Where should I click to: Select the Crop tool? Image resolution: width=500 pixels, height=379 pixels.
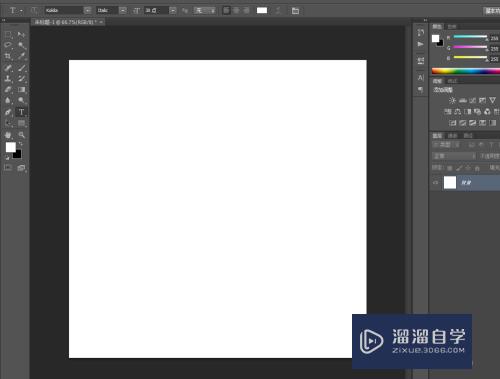coord(8,56)
